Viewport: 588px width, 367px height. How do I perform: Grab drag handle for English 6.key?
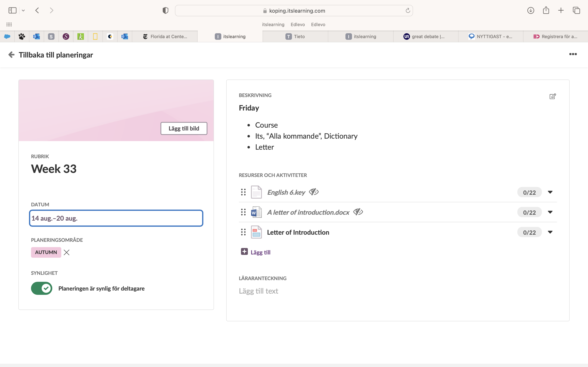click(243, 192)
